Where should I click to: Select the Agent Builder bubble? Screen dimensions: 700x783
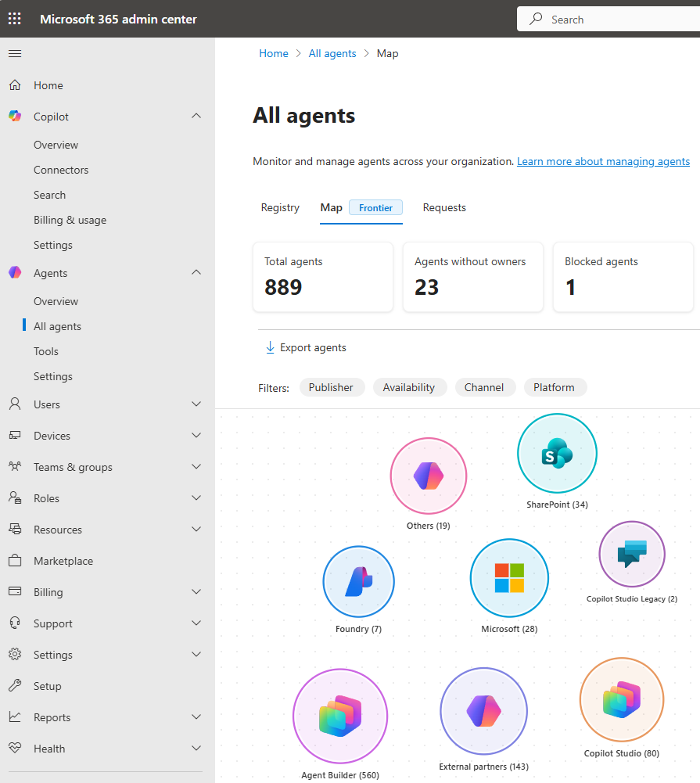pyautogui.click(x=340, y=716)
